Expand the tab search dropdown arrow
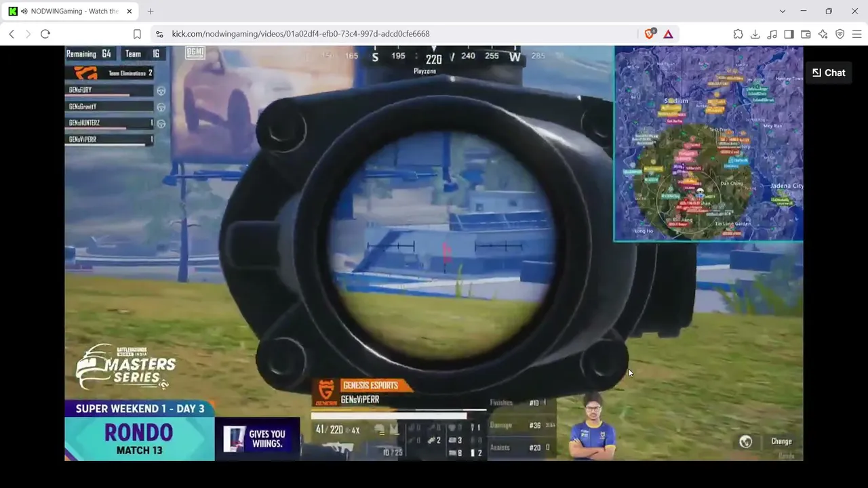Screen dimensions: 868x488 coord(783,12)
